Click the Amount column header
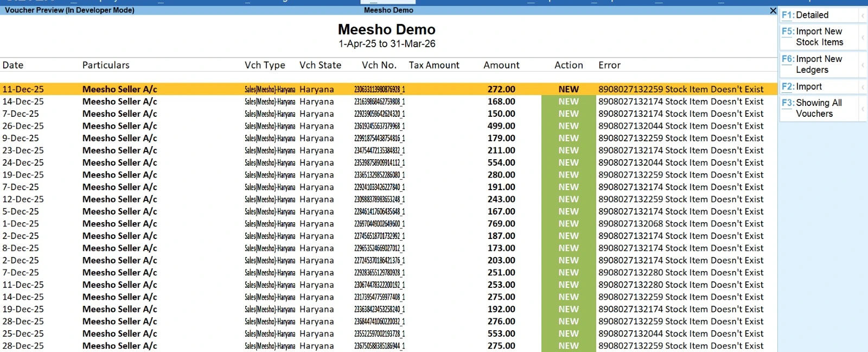 click(x=501, y=65)
